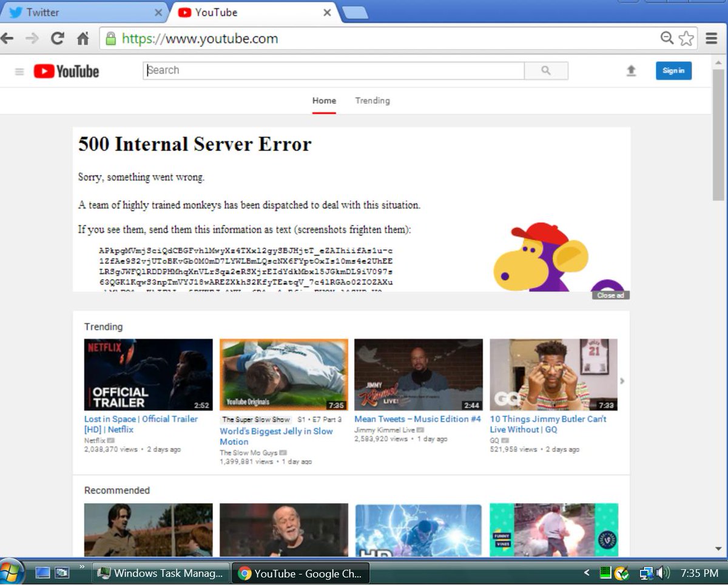728x585 pixels.
Task: Click the search magnifier button
Action: 546,70
